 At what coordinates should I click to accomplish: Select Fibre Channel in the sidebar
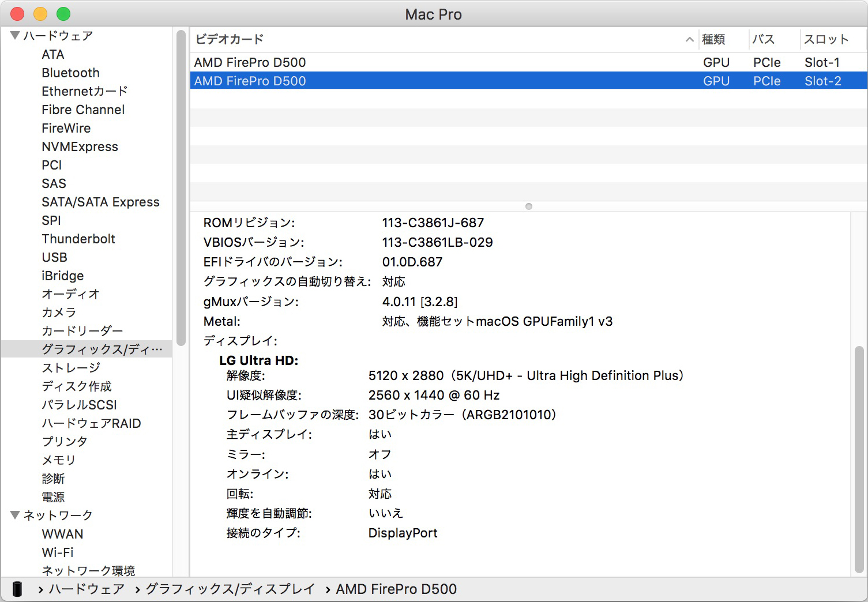tap(83, 110)
